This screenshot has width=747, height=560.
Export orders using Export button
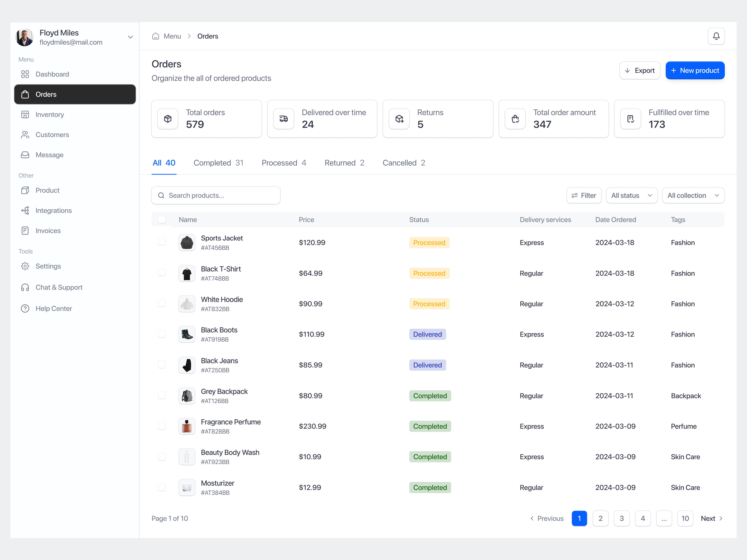pyautogui.click(x=639, y=70)
